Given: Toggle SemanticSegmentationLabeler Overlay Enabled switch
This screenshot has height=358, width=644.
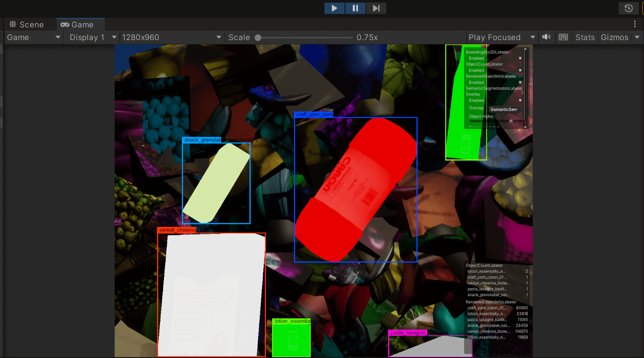Looking at the screenshot, I should [x=520, y=101].
